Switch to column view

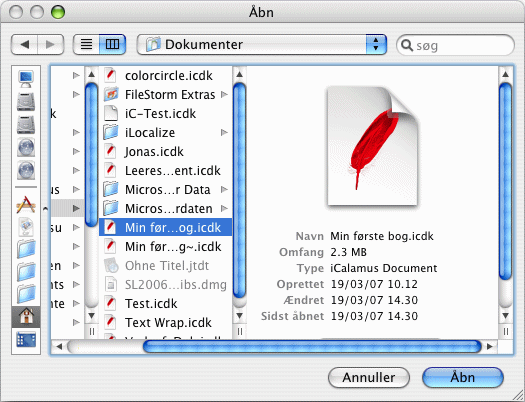point(112,44)
